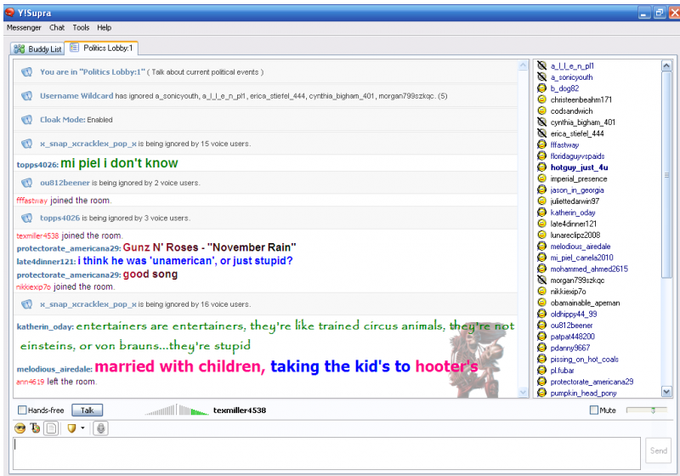Click chat window scrollbar up arrow
The image size is (680, 476).
click(x=523, y=66)
